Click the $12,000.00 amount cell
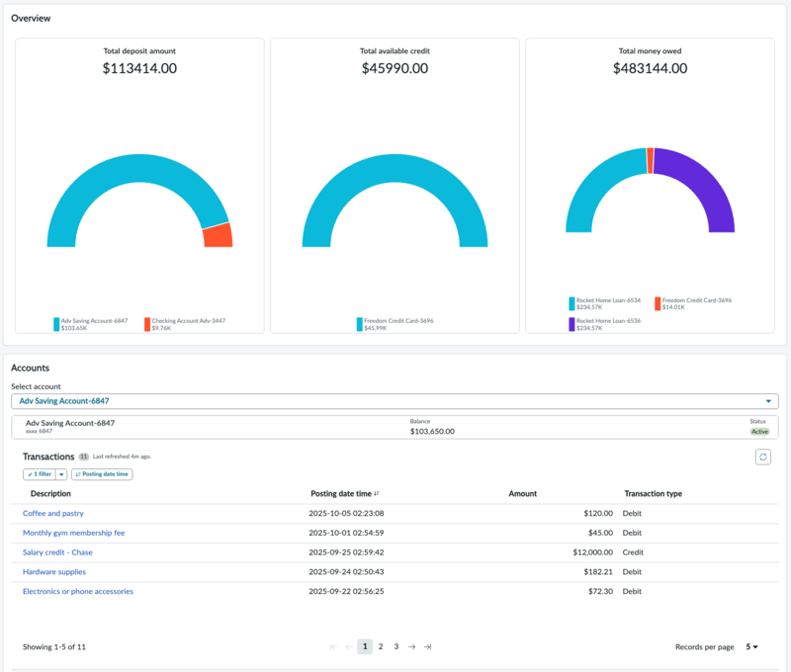Viewport: 791px width, 672px height. click(592, 552)
